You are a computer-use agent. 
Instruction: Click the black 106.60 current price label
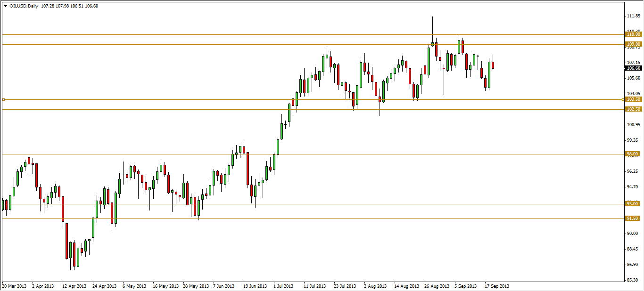633,68
